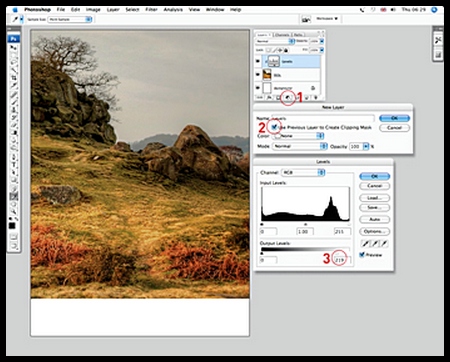The width and height of the screenshot is (450, 362).
Task: Click OK in the New Layer dialog
Action: pos(394,118)
